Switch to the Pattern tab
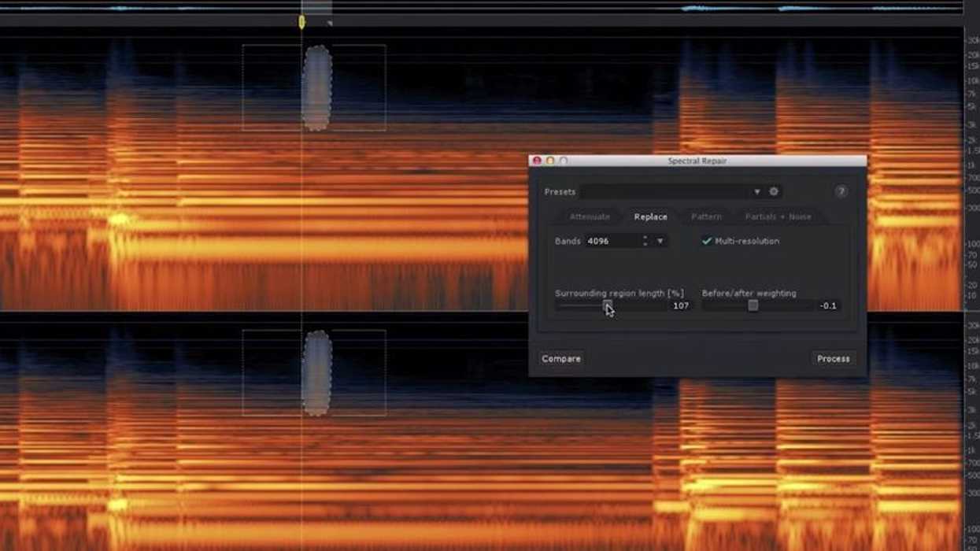The width and height of the screenshot is (980, 551). tap(706, 216)
